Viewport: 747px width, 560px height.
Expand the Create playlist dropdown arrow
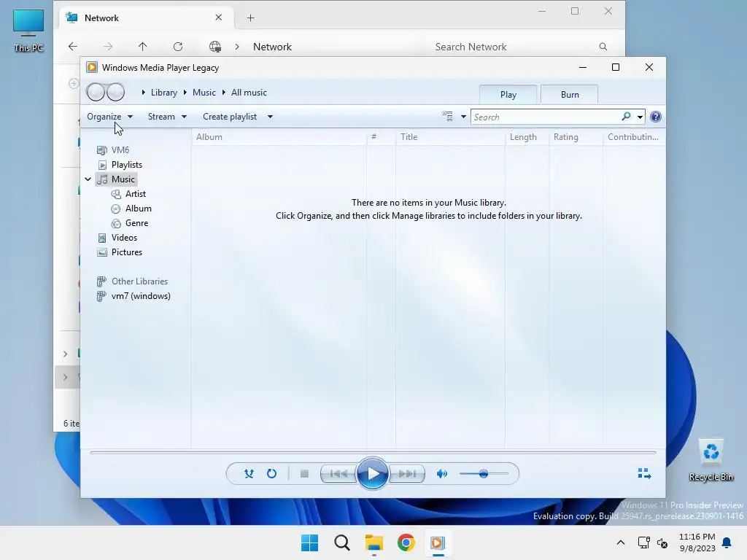(270, 117)
